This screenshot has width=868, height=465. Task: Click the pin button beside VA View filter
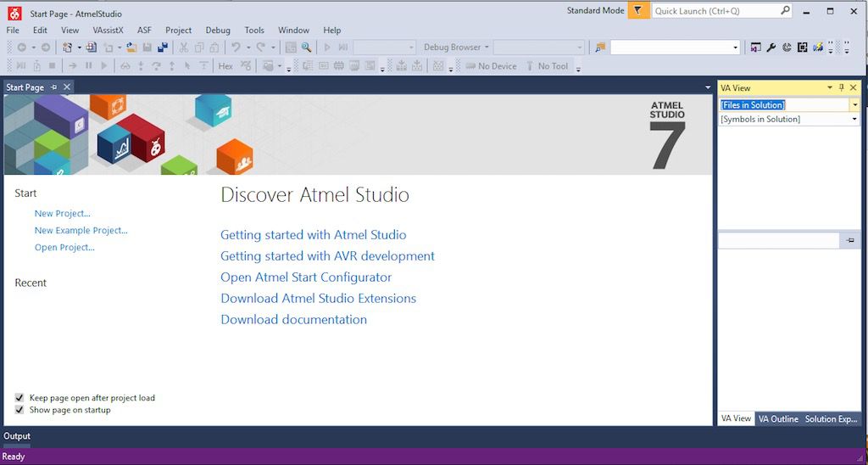tap(850, 240)
